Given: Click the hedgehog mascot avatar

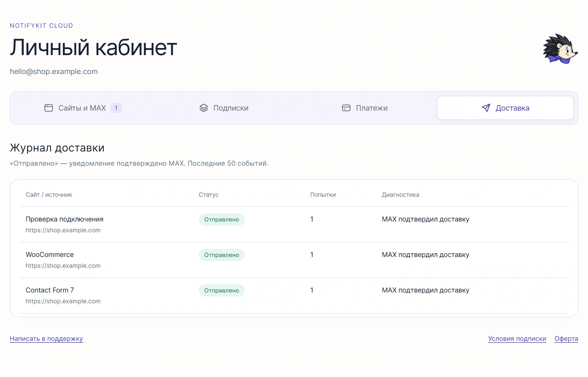Looking at the screenshot, I should pyautogui.click(x=560, y=49).
